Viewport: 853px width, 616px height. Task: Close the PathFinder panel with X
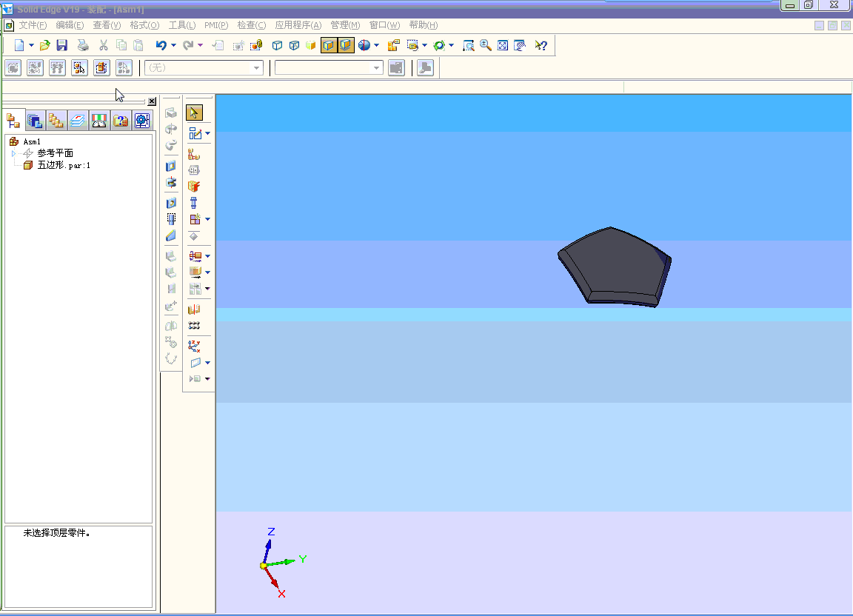tap(152, 101)
